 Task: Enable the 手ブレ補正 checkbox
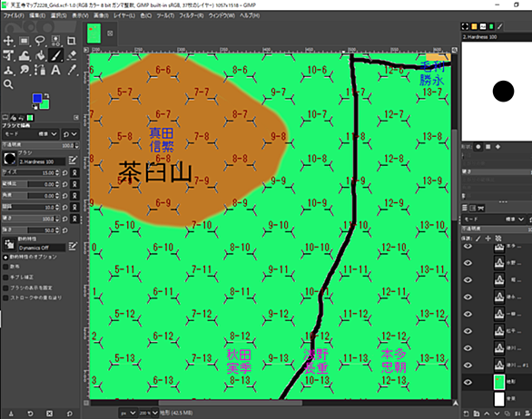5,278
